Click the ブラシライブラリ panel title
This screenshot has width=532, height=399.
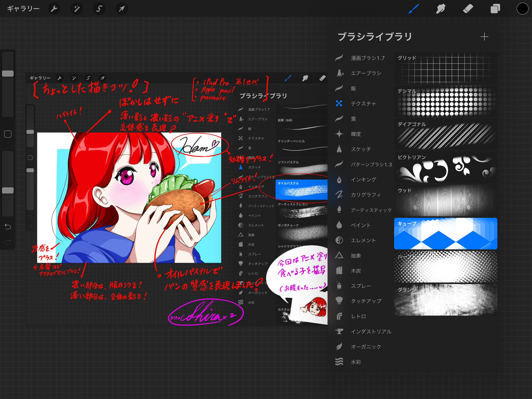[375, 37]
